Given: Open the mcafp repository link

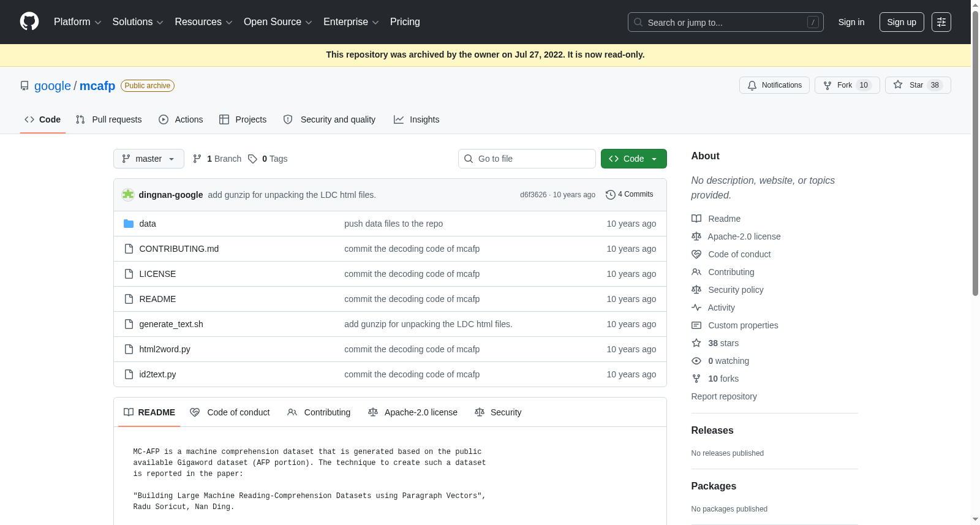Looking at the screenshot, I should point(97,86).
